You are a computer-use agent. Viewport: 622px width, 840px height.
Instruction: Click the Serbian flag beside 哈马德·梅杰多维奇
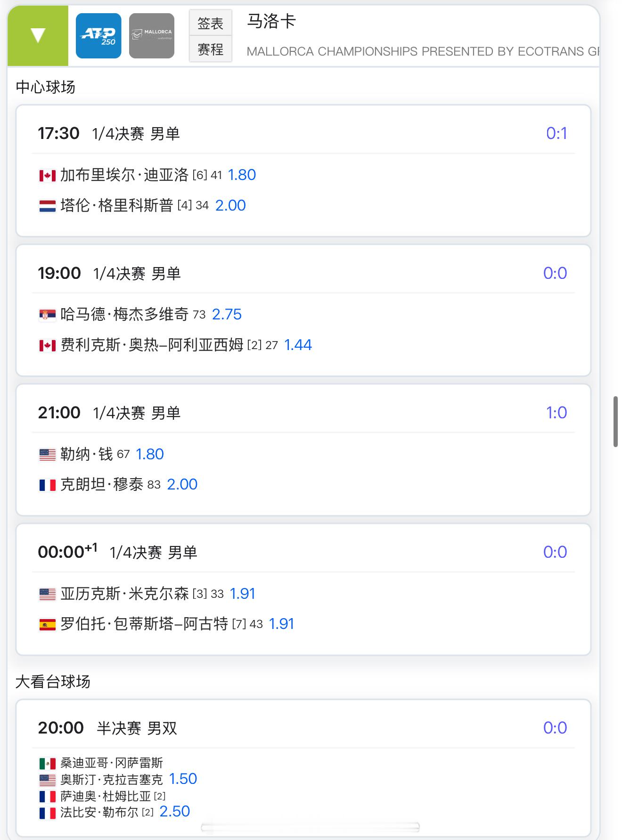click(x=47, y=315)
